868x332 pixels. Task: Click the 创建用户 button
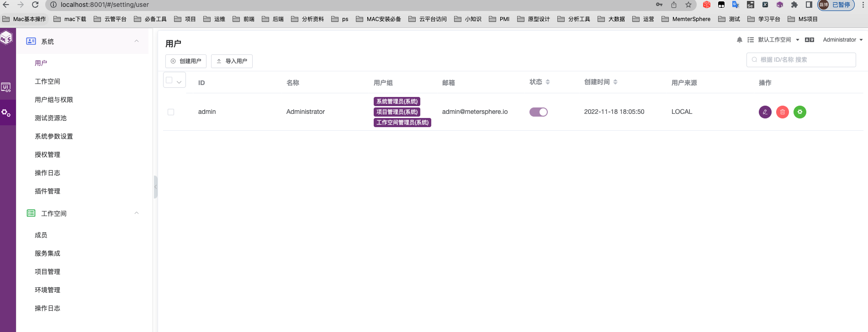tap(186, 61)
